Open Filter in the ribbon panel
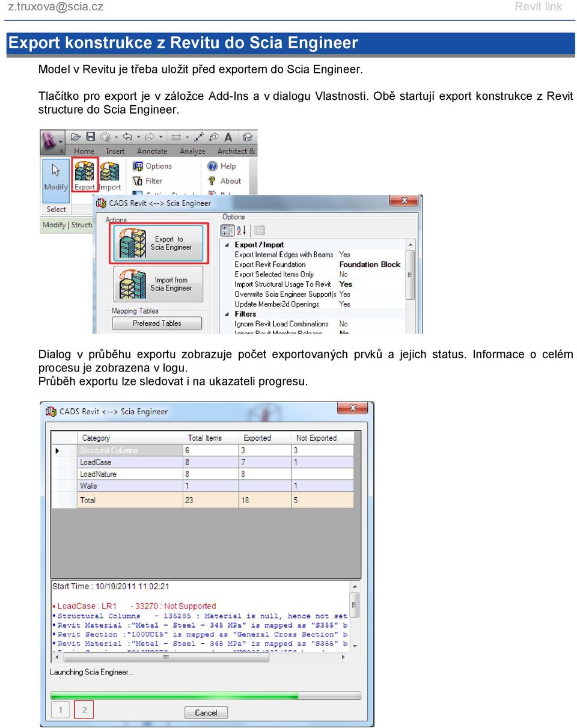Screen dimensions: 577x728 coord(148,181)
